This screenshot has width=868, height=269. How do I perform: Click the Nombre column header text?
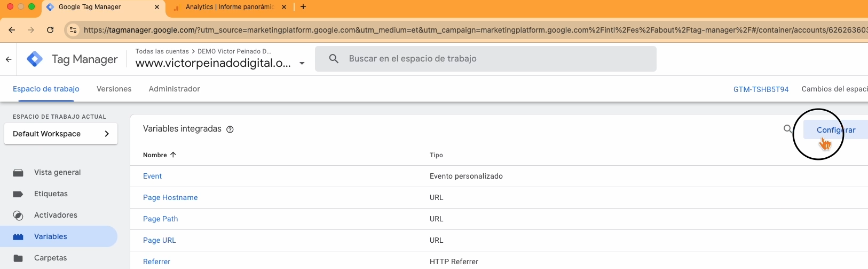pyautogui.click(x=155, y=155)
